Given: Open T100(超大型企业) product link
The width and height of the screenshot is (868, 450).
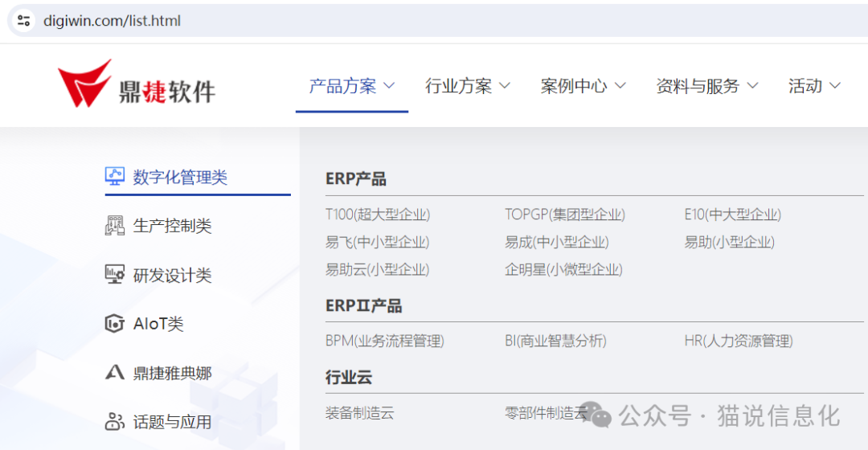Looking at the screenshot, I should coord(378,215).
